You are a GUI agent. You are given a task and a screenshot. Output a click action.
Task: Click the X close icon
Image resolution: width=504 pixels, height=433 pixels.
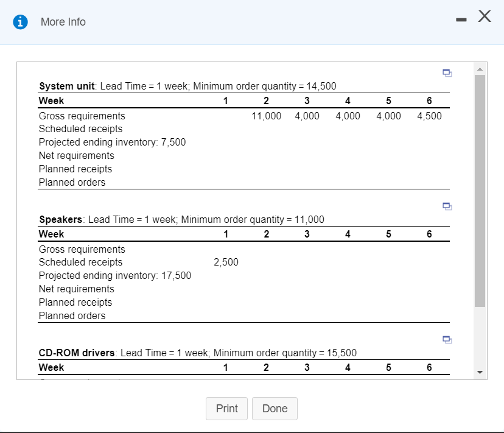(x=485, y=16)
